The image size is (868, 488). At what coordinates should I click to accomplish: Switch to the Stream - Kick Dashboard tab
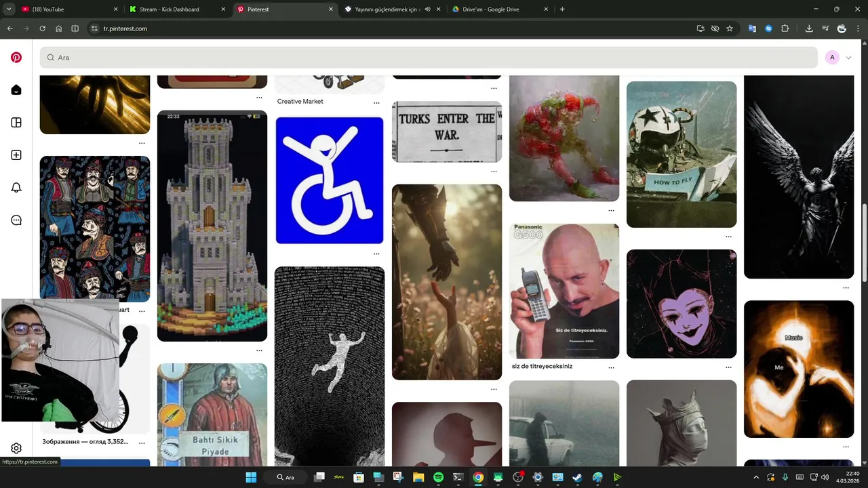[x=176, y=9]
